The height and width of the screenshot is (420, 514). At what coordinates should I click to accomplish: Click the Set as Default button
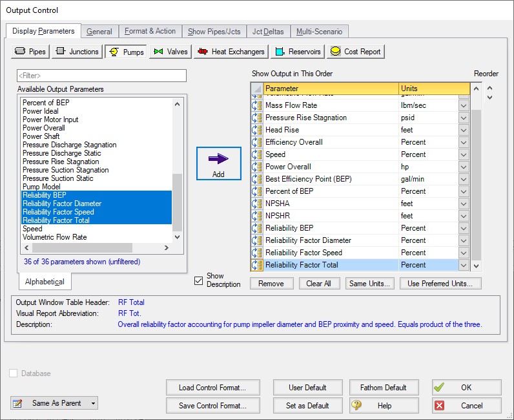click(x=307, y=406)
